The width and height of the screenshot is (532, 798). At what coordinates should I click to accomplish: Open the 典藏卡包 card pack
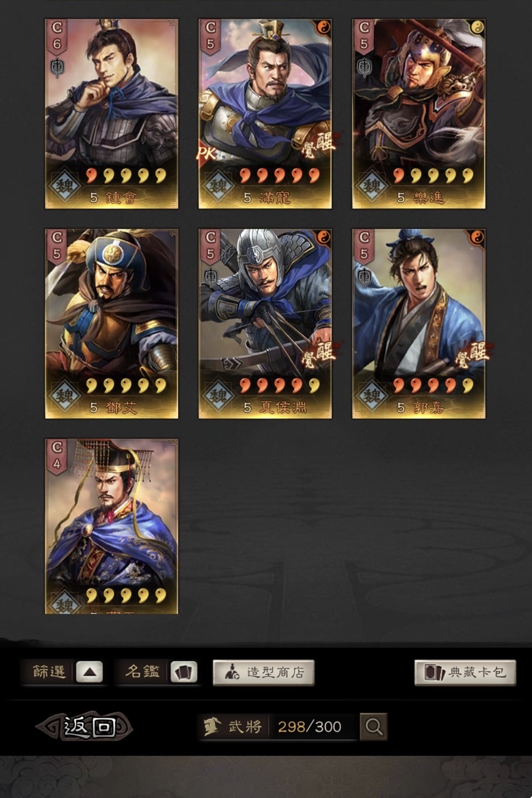465,672
